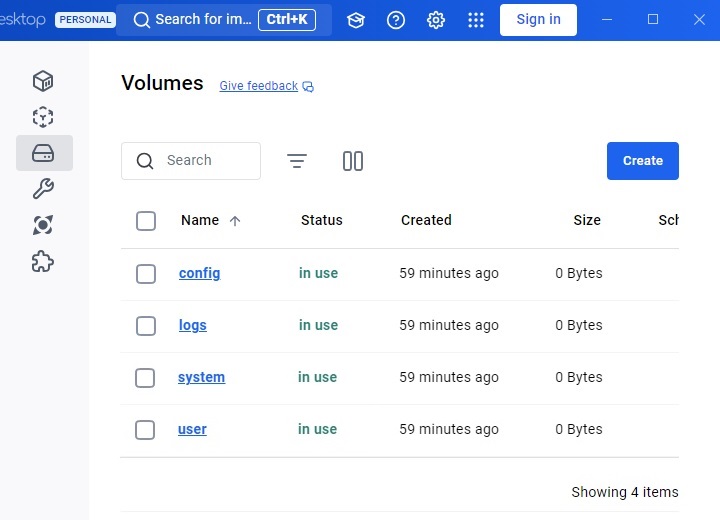Sort by the Created column header
The image size is (720, 520).
[x=426, y=220]
